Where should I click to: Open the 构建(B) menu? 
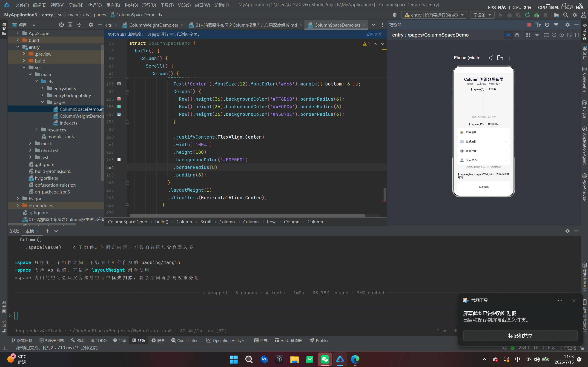click(131, 5)
